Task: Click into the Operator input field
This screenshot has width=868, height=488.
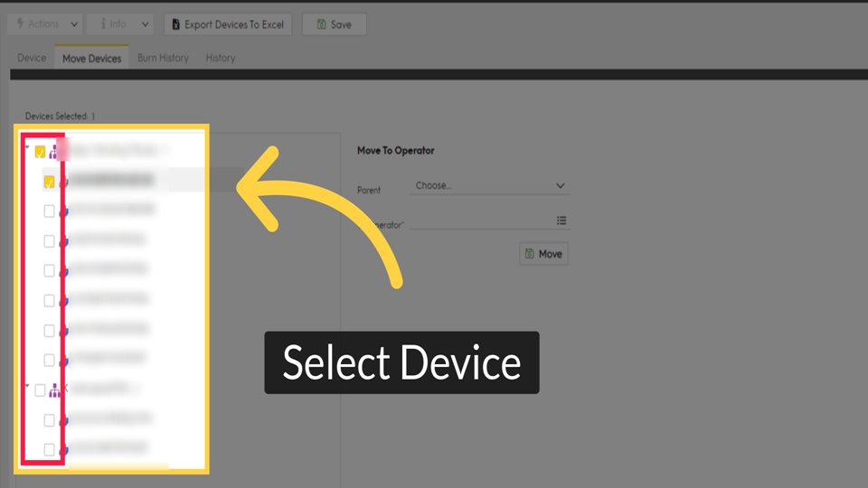Action: coord(479,221)
